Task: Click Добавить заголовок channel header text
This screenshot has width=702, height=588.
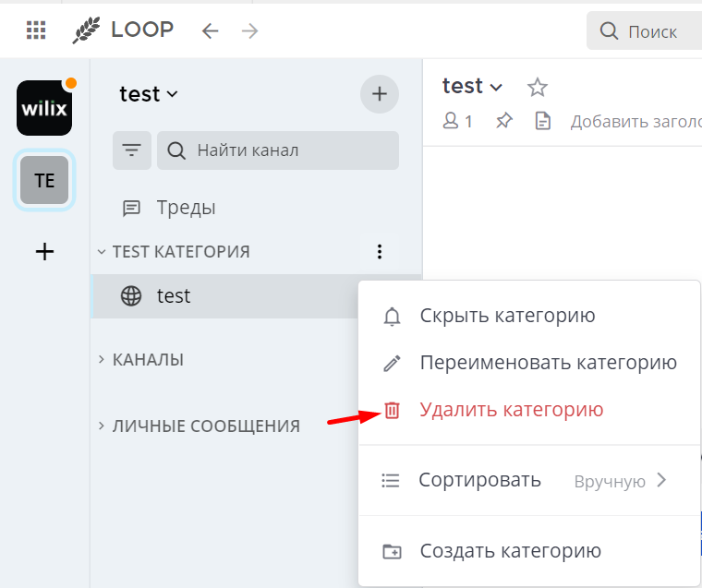Action: [635, 122]
